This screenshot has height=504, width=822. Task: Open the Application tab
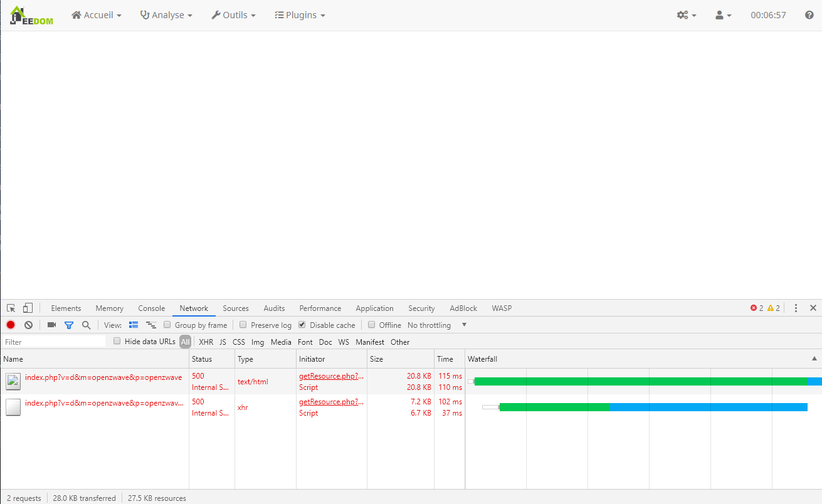(374, 308)
